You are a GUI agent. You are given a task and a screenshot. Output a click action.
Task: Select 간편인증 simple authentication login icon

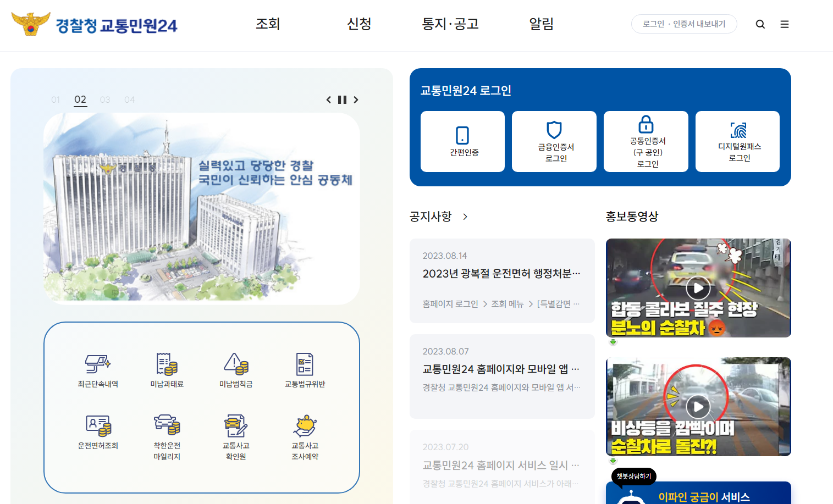[x=462, y=141]
